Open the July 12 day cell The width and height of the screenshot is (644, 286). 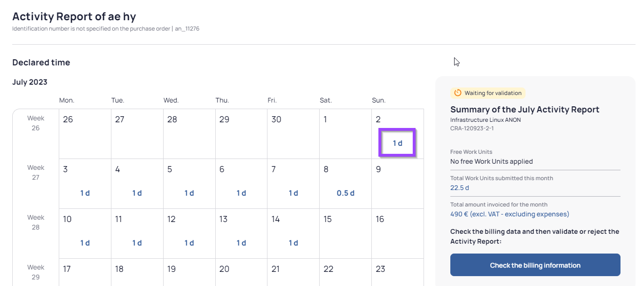[x=189, y=233]
